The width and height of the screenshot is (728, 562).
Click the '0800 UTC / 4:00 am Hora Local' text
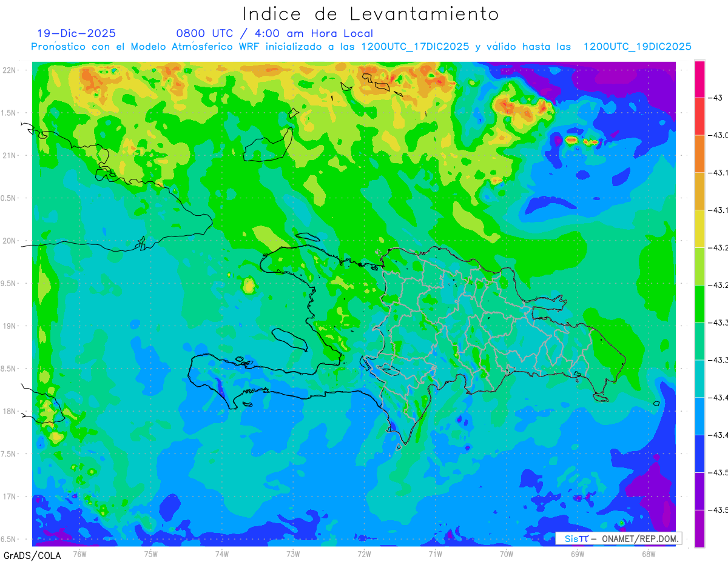coord(274,33)
